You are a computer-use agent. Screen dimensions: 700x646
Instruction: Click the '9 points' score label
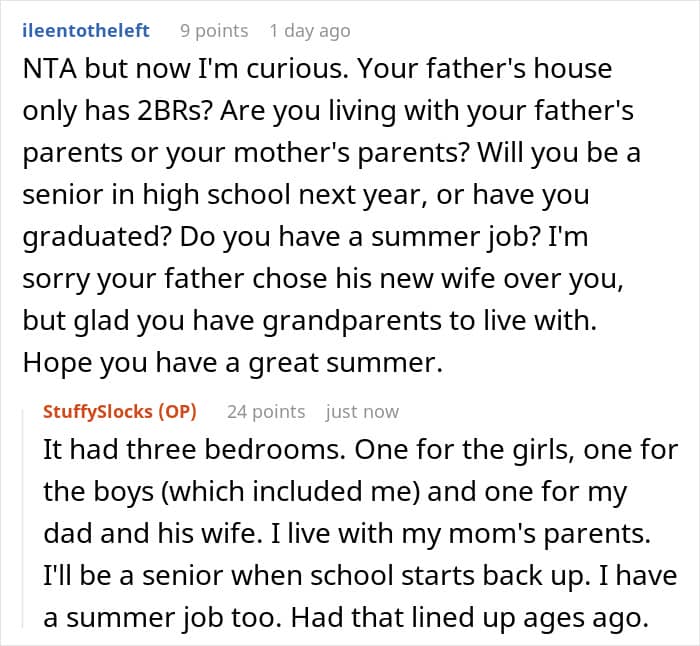click(x=214, y=31)
